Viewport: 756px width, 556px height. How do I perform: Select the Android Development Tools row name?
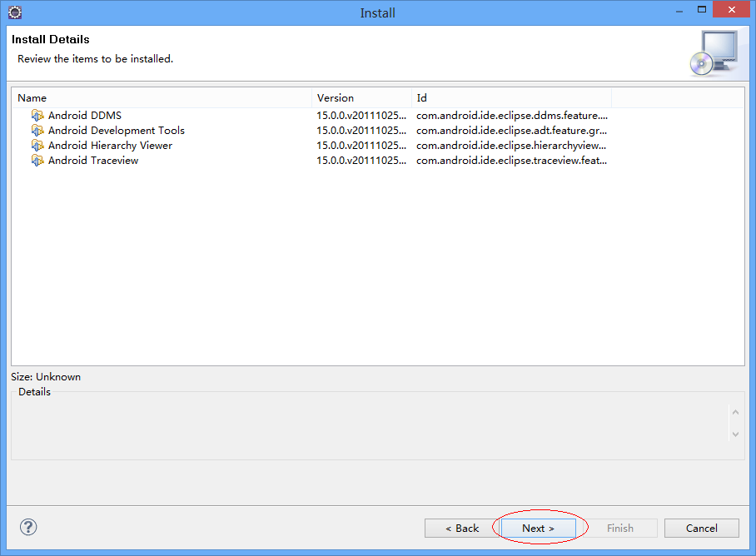117,131
